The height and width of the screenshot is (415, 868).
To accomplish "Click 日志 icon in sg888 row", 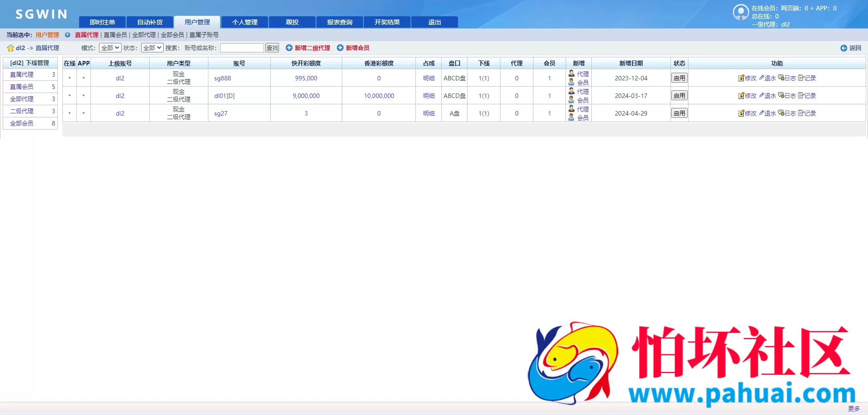I will (x=781, y=78).
